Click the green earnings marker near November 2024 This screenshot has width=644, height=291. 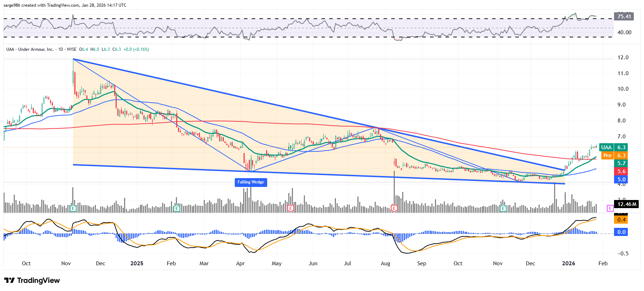[x=73, y=208]
